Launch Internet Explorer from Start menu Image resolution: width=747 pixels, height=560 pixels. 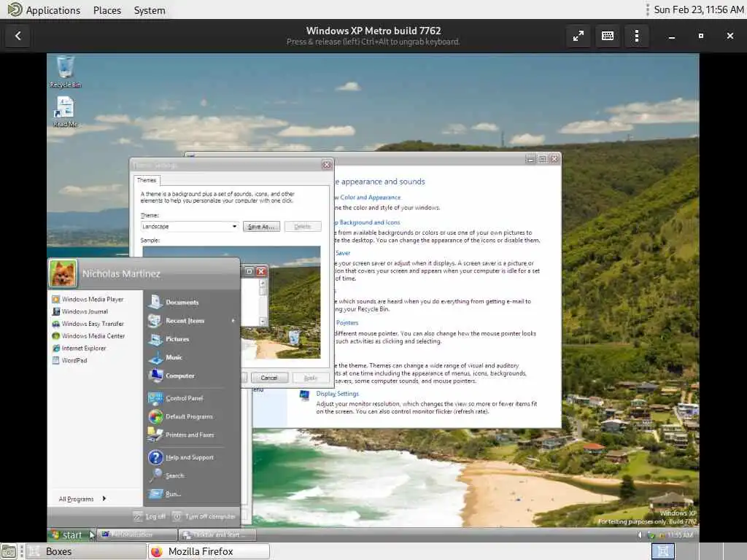point(79,348)
